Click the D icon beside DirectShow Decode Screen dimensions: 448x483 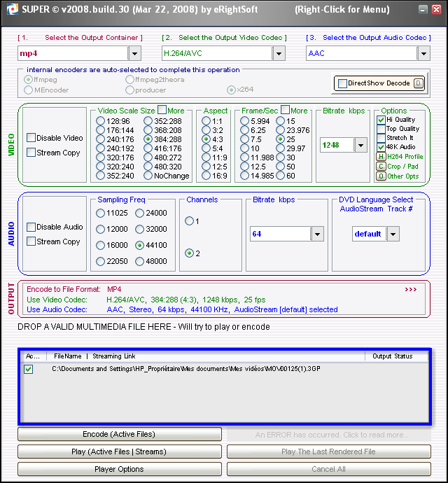click(x=419, y=83)
